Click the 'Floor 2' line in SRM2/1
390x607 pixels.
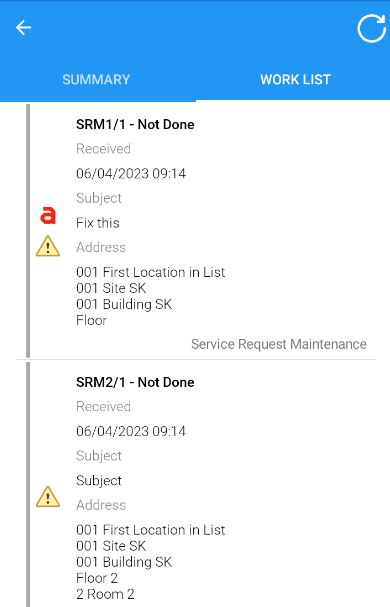[97, 578]
